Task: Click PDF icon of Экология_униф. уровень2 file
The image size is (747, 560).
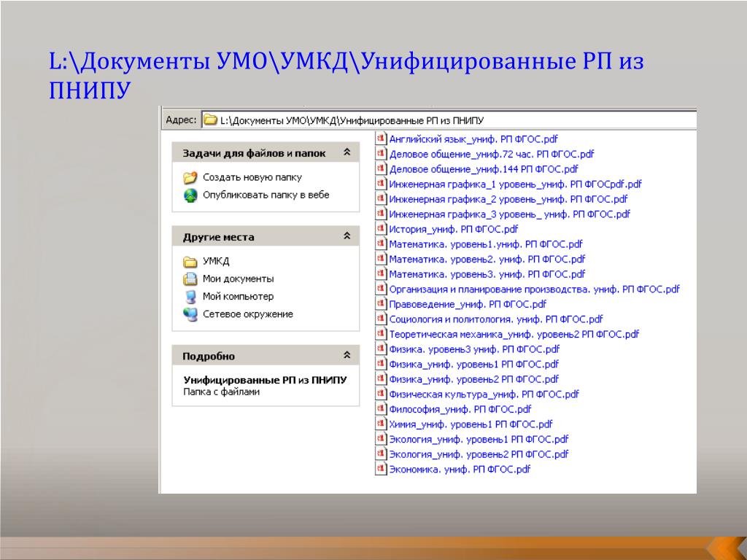Action: tap(381, 454)
